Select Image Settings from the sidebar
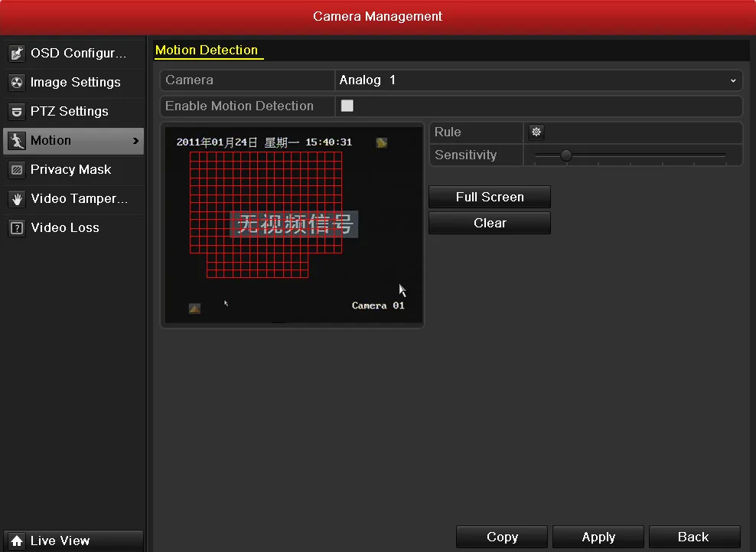This screenshot has width=756, height=552. (75, 83)
